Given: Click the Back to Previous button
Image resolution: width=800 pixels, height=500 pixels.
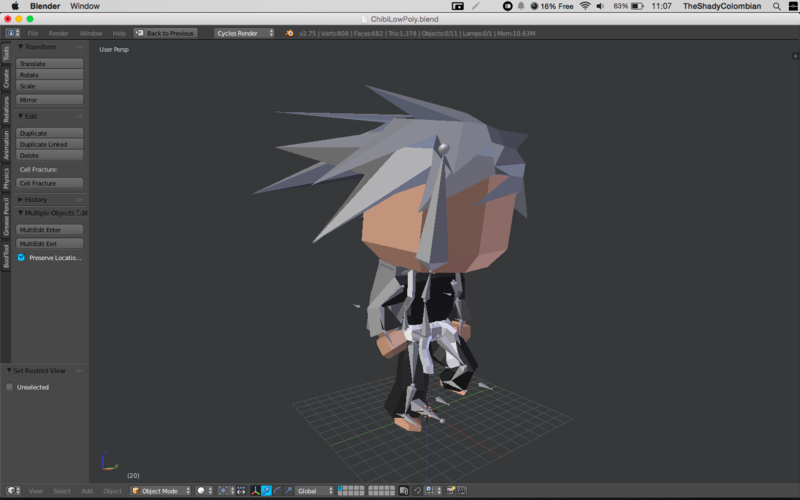Looking at the screenshot, I should pos(165,33).
